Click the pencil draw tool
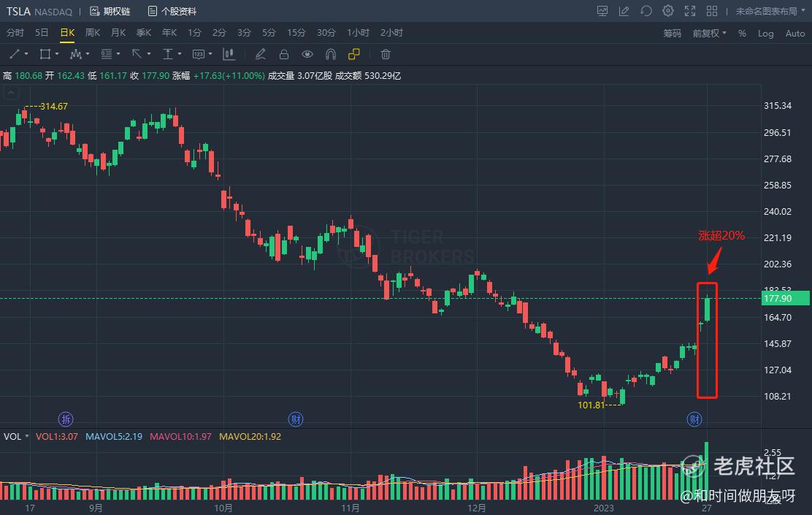 pyautogui.click(x=261, y=54)
